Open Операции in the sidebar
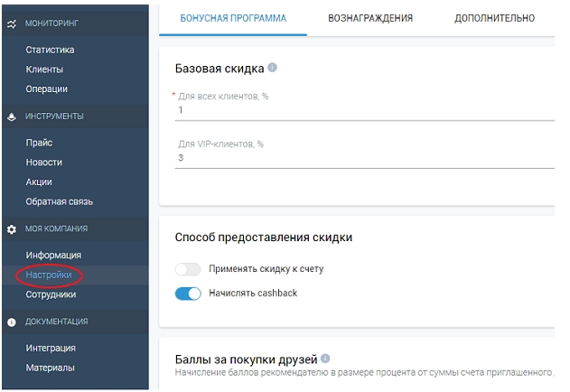Image resolution: width=570 pixels, height=392 pixels. click(47, 89)
